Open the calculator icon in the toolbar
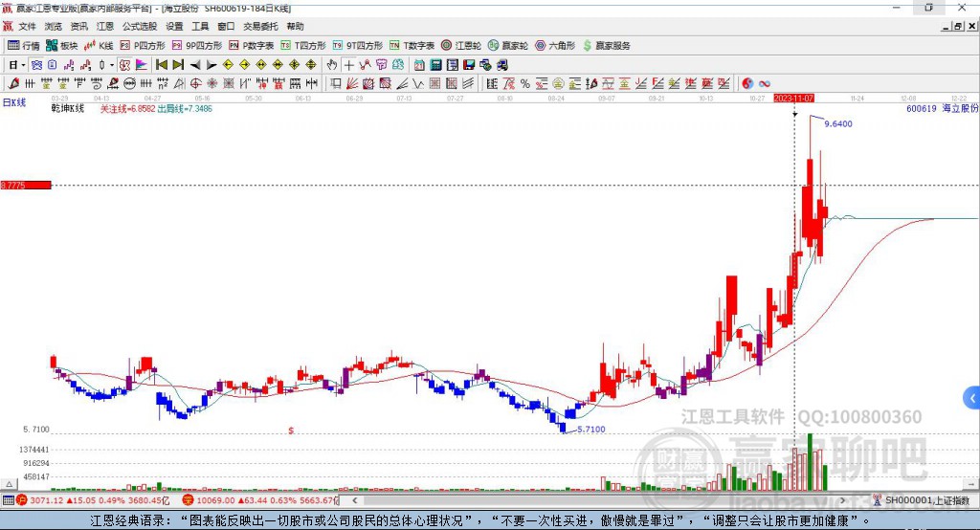The image size is (980, 530). (436, 65)
